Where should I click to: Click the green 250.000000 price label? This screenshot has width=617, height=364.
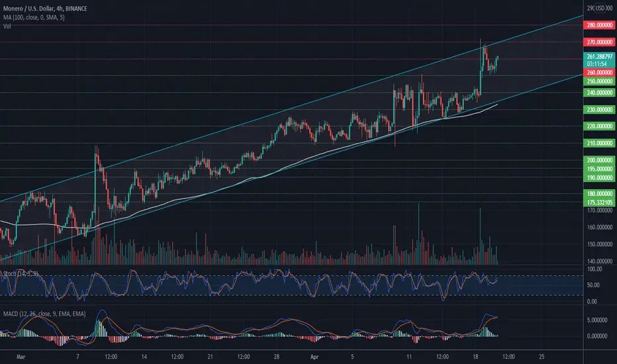click(599, 81)
